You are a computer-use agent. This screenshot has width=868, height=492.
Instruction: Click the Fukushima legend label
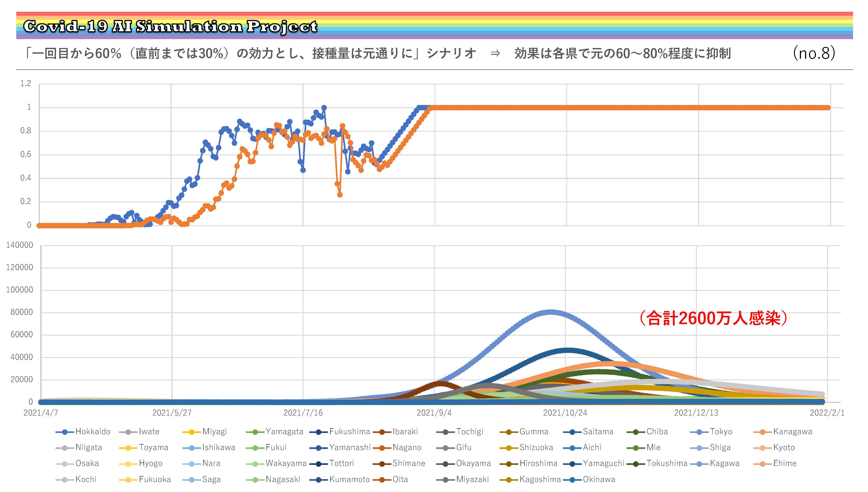click(x=350, y=432)
